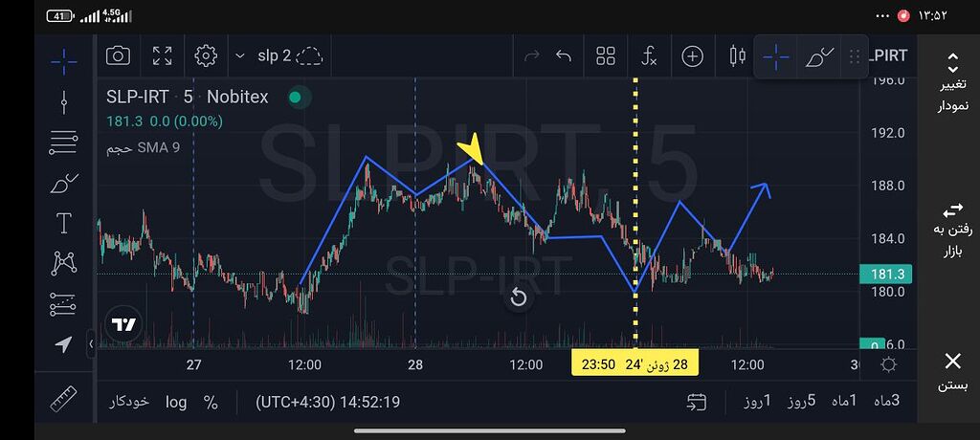Enter fullscreen chart mode
Screen dimensions: 980x440
point(162,55)
